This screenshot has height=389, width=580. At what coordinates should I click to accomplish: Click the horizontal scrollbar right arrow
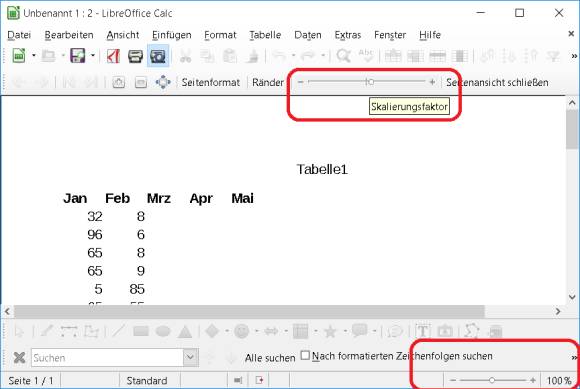click(558, 311)
